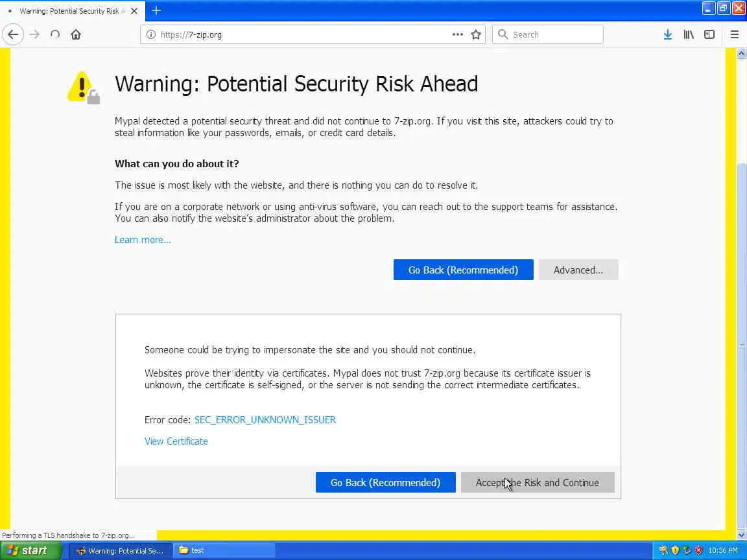Image resolution: width=747 pixels, height=560 pixels.
Task: Click upper Go Back (Recommended) button
Action: click(463, 270)
